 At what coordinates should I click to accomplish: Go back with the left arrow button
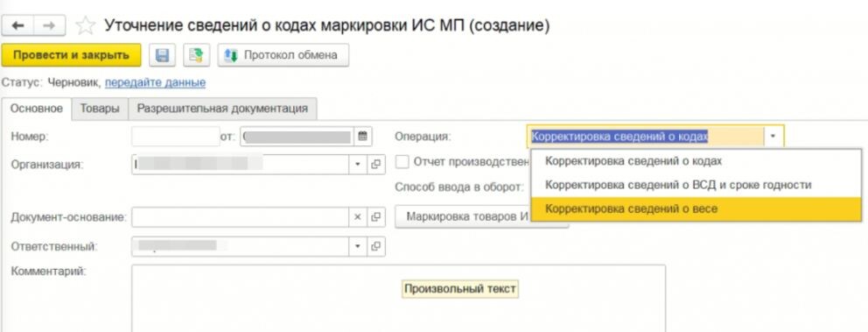(18, 25)
